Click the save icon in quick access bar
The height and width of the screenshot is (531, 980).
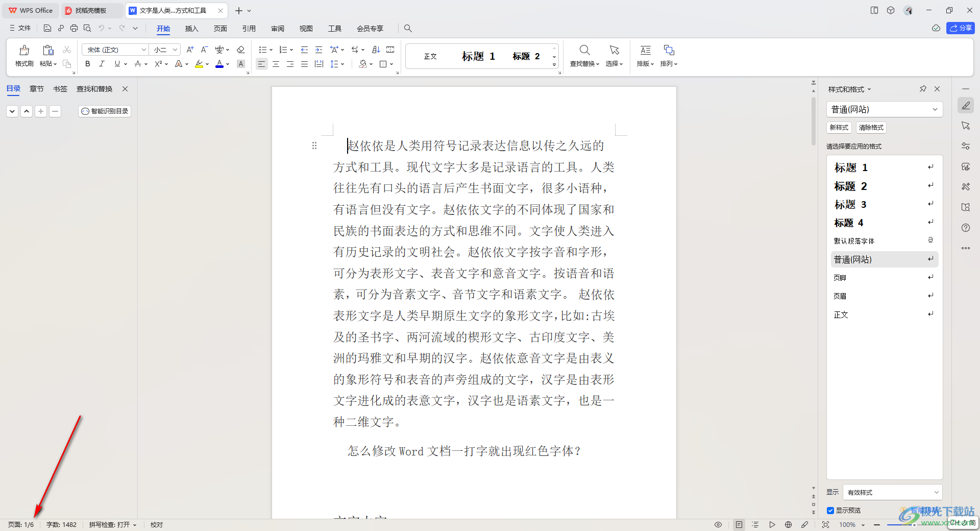click(x=47, y=28)
